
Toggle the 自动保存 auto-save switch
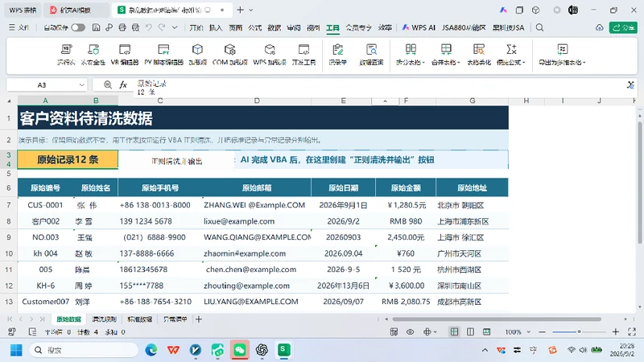pyautogui.click(x=78, y=27)
